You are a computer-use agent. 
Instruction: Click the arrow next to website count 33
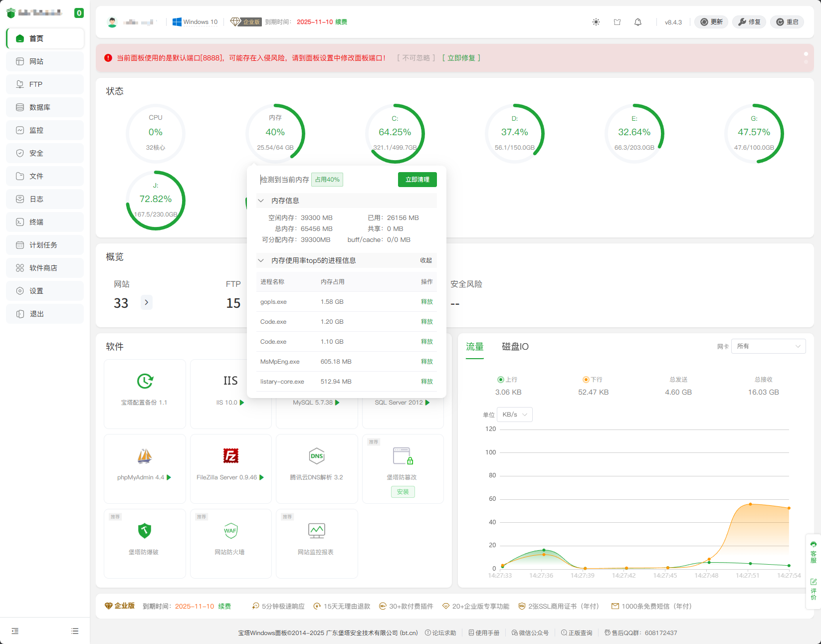tap(146, 302)
